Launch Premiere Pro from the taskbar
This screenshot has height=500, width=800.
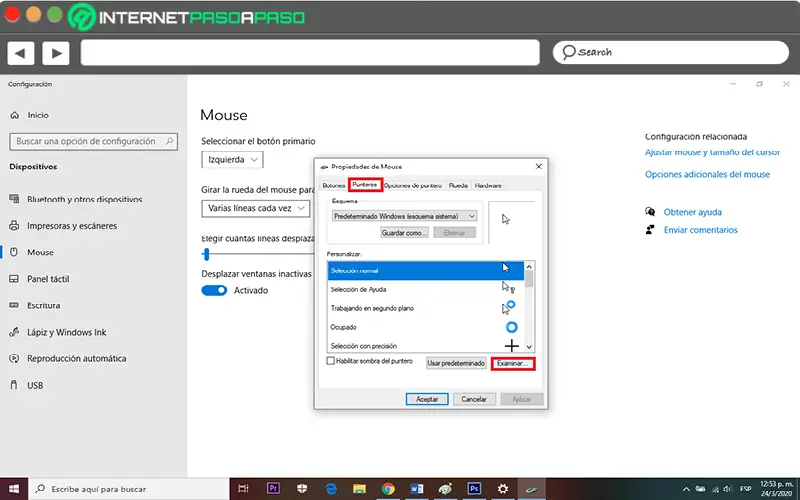tap(273, 488)
